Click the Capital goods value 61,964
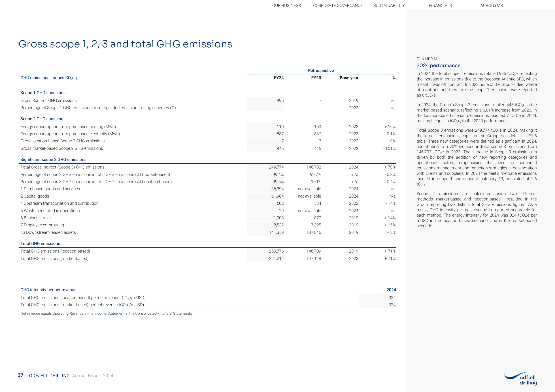This screenshot has width=555, height=392. point(277,196)
